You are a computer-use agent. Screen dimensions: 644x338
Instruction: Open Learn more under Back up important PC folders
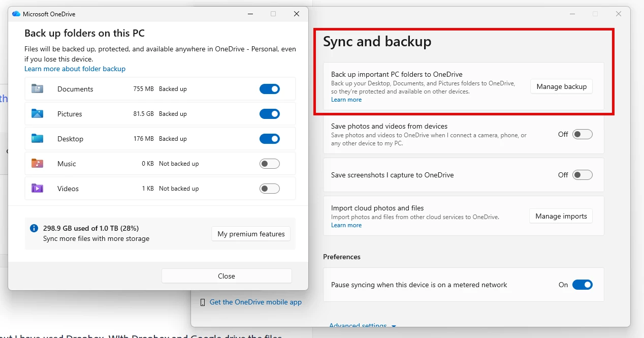click(x=346, y=100)
